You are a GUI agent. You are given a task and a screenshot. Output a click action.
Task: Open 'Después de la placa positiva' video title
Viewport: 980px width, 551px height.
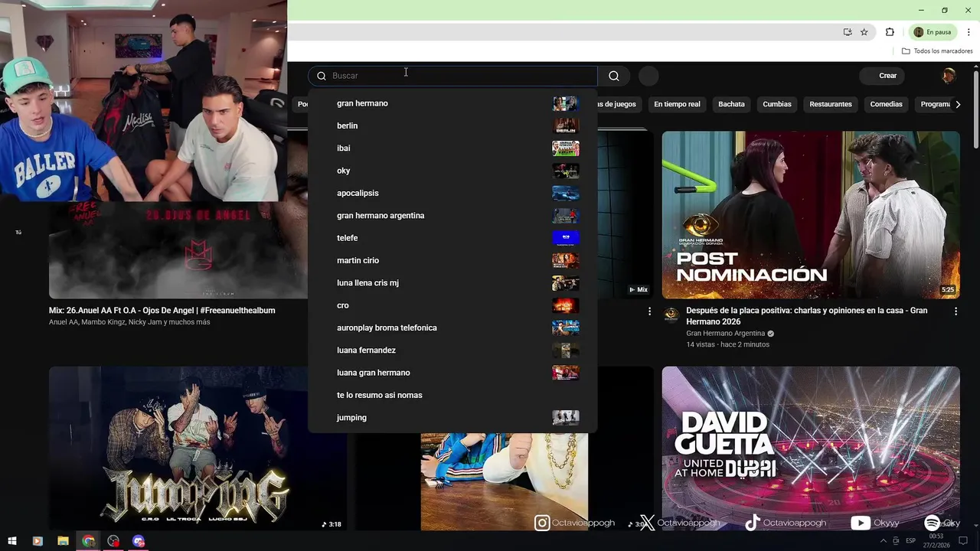pyautogui.click(x=807, y=315)
